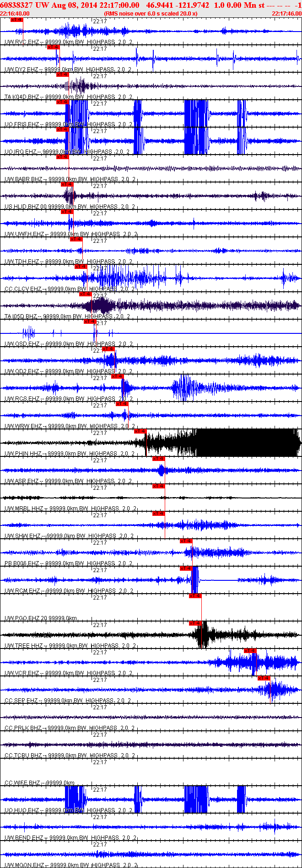The height and width of the screenshot is (868, 302).
Task: Click the UO.HUO.EHZ station label
Action: click(x=22, y=810)
